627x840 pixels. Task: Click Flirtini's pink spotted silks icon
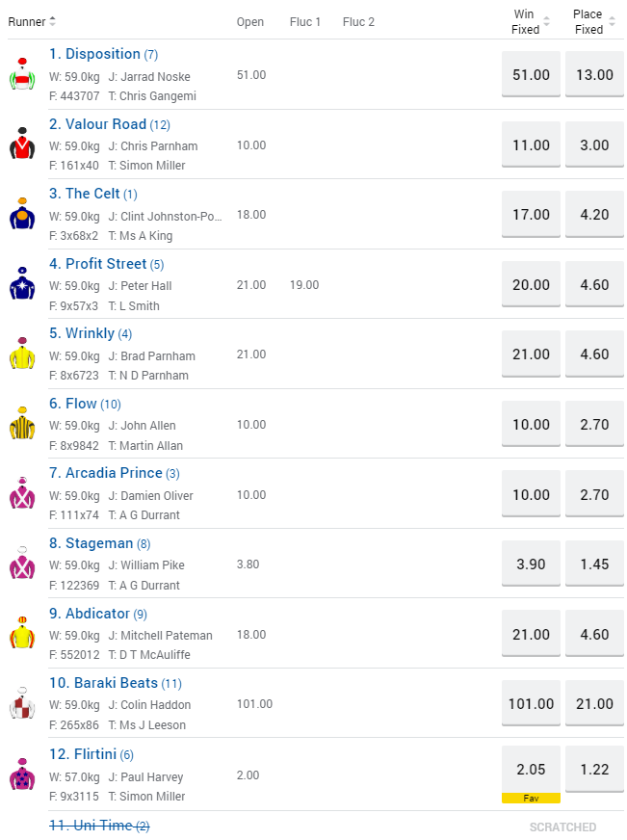[22, 774]
